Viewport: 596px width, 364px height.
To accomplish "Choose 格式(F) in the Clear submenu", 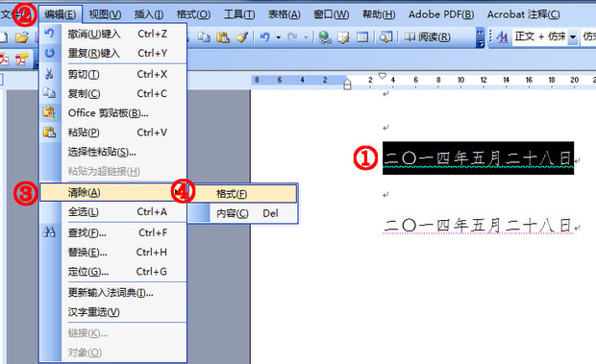I will (x=243, y=194).
